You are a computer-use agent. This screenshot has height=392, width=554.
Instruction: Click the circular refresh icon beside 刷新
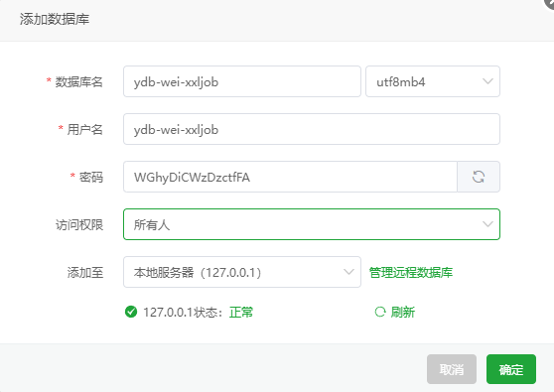coord(380,312)
